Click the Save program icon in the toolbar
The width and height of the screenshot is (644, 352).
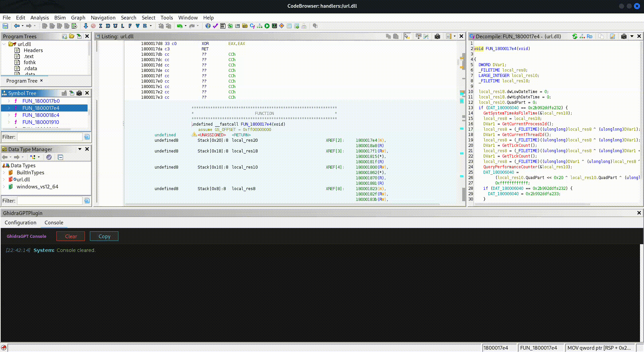5,26
